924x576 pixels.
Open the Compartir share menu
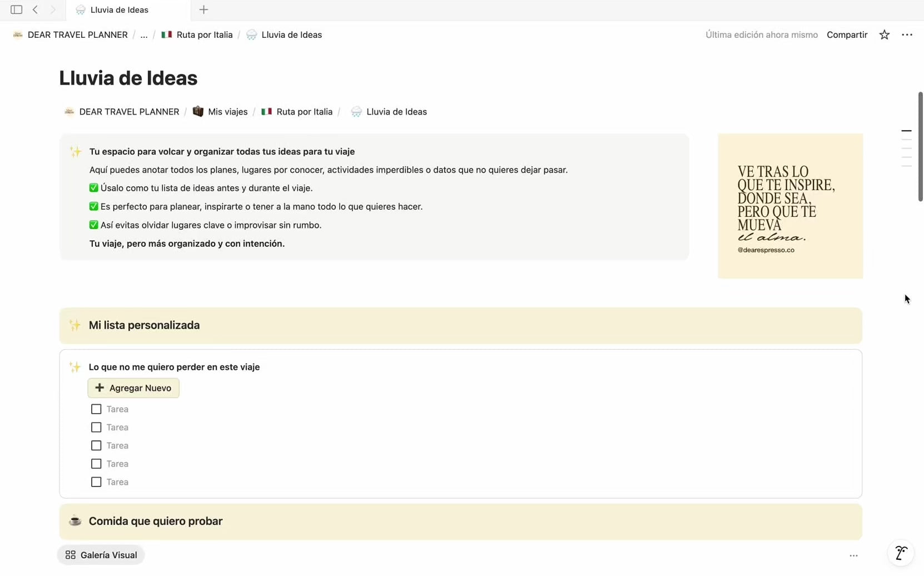point(847,34)
